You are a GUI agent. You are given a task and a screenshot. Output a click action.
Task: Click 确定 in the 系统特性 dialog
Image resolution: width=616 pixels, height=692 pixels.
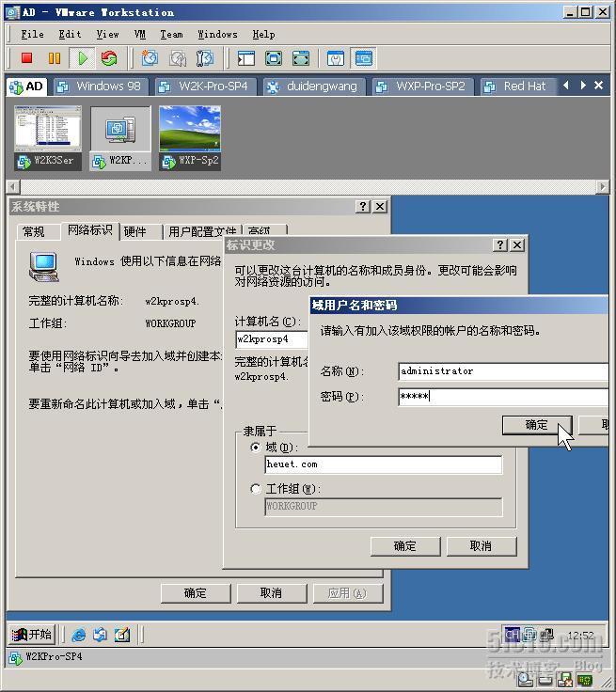196,593
